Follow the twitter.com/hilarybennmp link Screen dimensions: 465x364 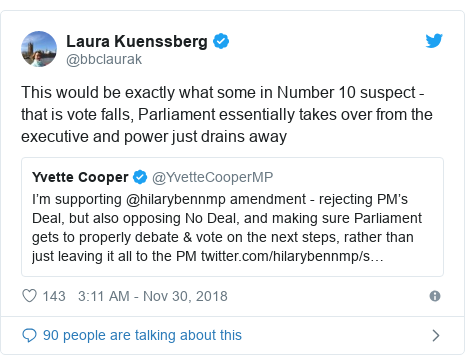click(x=292, y=256)
